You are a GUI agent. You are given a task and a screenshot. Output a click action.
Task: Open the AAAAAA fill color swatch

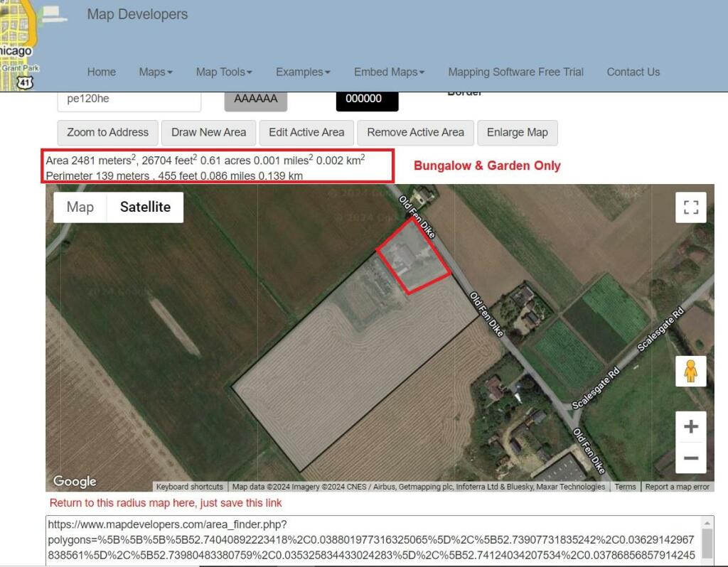point(256,101)
